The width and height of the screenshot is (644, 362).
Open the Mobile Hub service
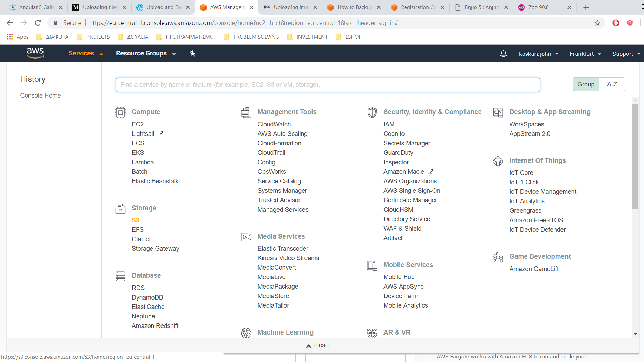click(x=399, y=277)
